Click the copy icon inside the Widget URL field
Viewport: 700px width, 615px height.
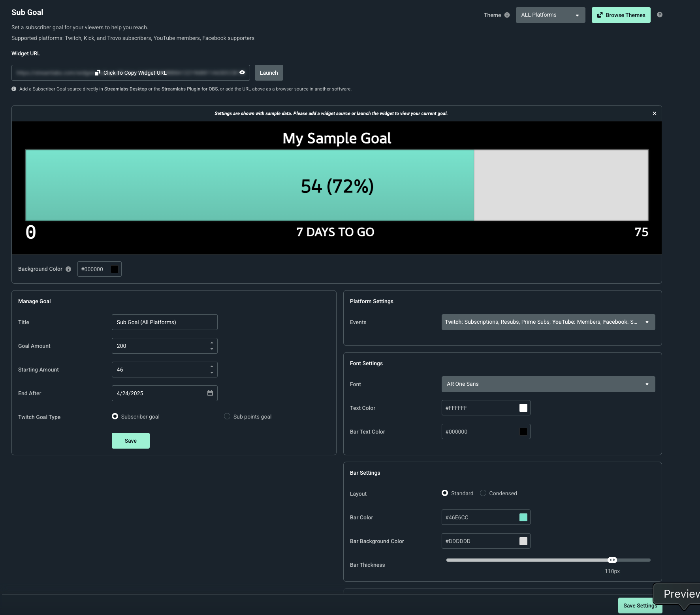(98, 73)
